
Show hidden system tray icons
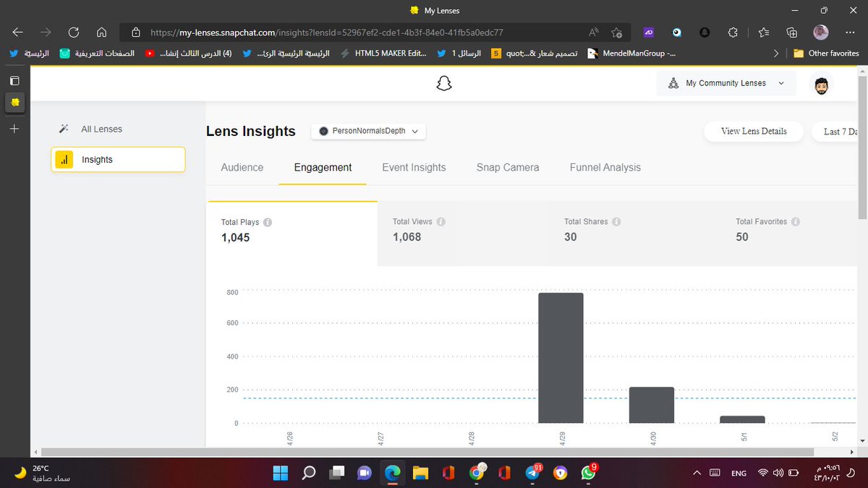tap(697, 473)
